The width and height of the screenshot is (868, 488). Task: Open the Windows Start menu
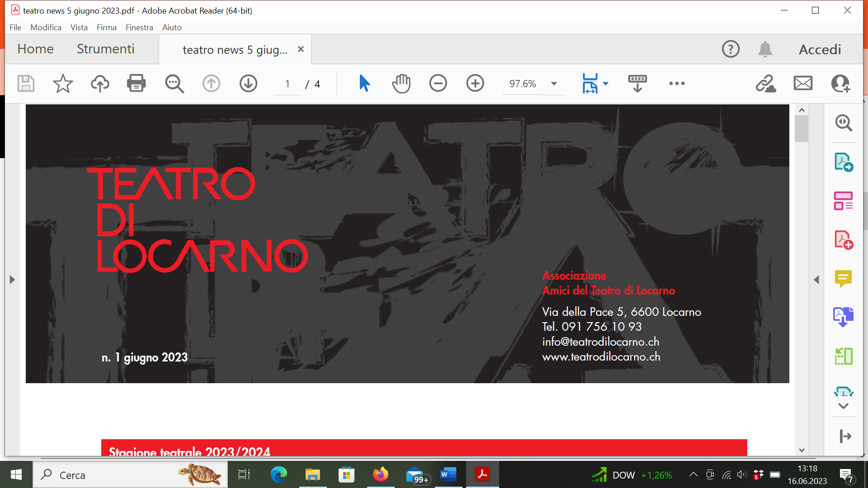16,474
